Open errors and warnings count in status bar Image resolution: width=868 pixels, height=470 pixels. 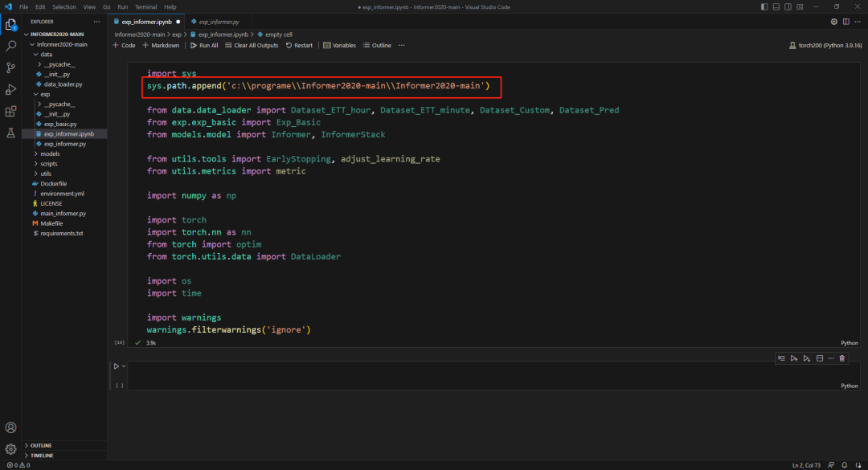18,465
